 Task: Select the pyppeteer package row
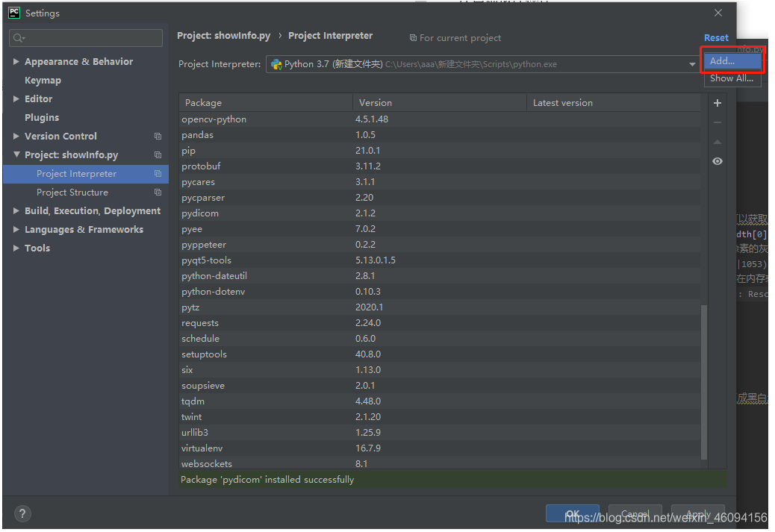(440, 245)
